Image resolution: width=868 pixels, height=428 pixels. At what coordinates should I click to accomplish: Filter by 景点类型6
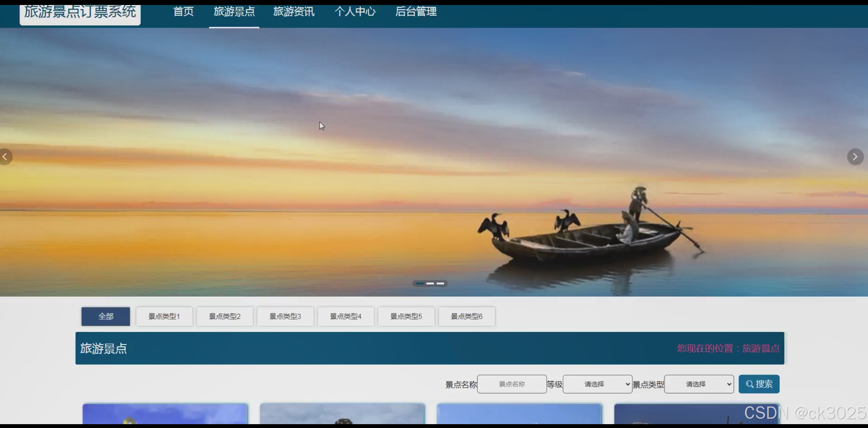(466, 316)
